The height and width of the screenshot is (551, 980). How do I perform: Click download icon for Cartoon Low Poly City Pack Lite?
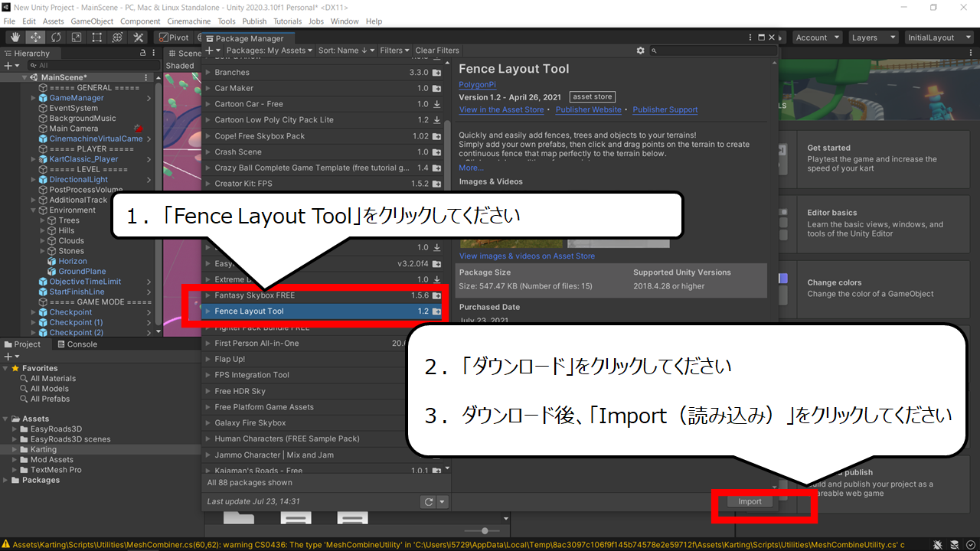click(x=436, y=120)
